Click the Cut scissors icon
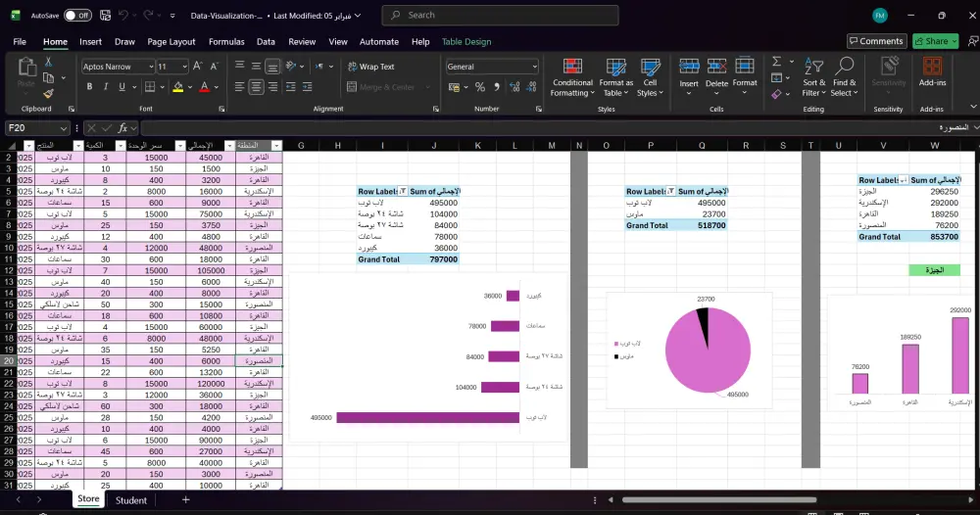The width and height of the screenshot is (980, 515). [48, 63]
